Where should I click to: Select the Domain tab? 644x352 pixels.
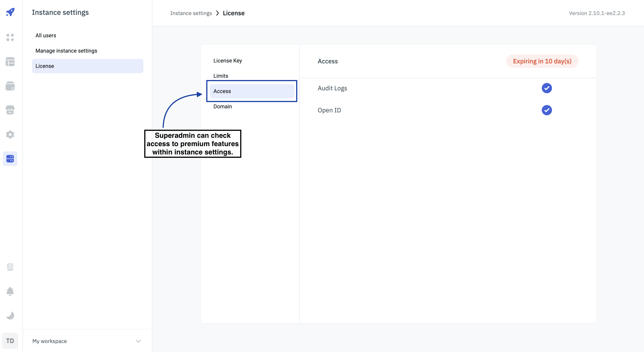point(222,107)
